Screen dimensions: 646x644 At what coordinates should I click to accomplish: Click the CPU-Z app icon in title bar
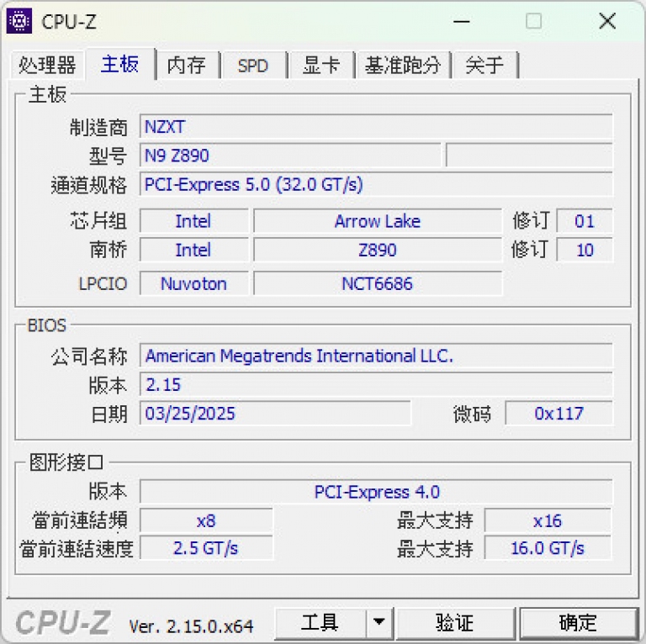pos(19,20)
